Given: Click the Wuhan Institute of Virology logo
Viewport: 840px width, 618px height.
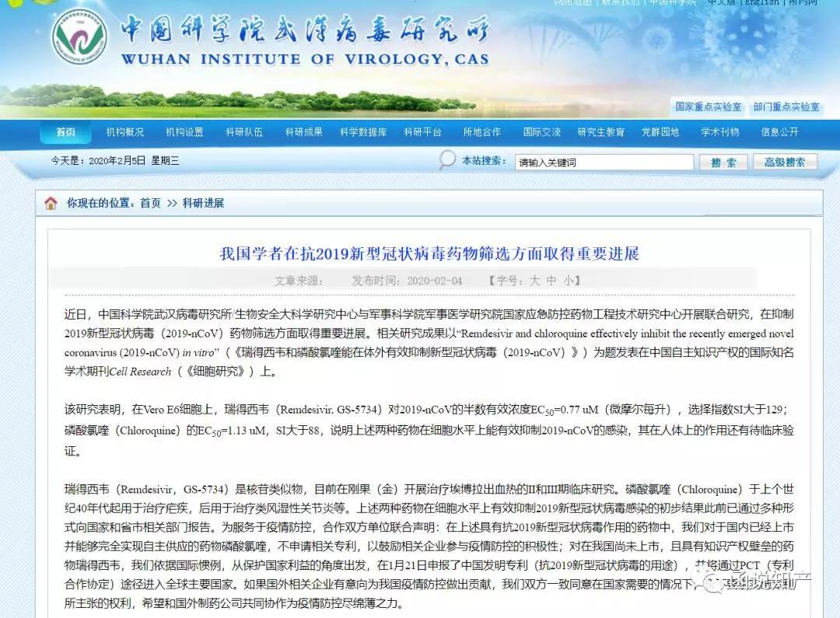Looking at the screenshot, I should point(79,37).
